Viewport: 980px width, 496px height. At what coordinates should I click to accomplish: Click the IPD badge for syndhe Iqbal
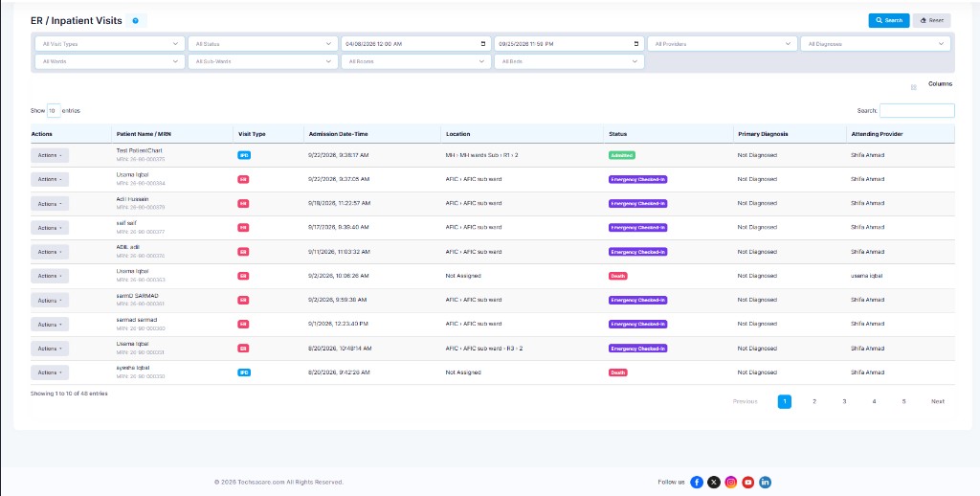pos(244,372)
